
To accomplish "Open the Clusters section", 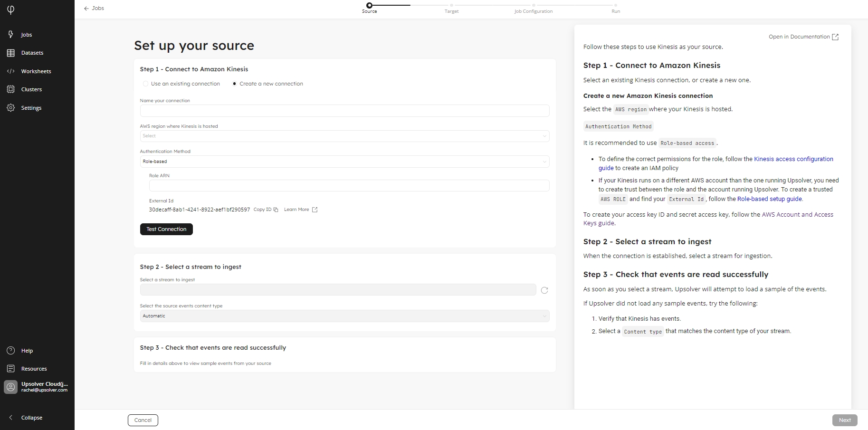I will point(31,89).
